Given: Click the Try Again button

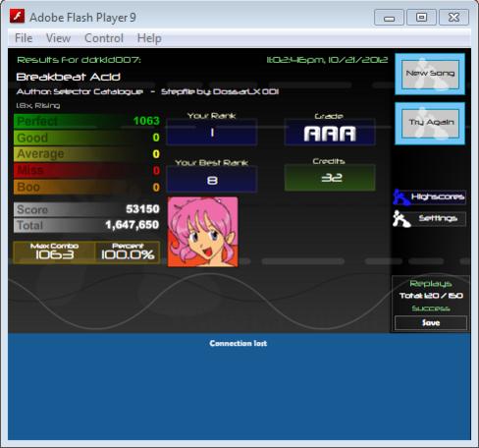Looking at the screenshot, I should pos(430,123).
